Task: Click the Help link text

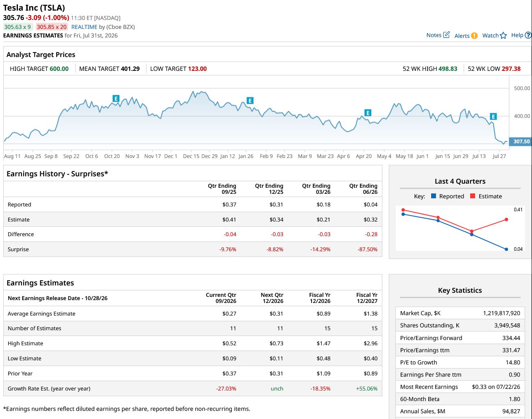Action: tap(517, 35)
